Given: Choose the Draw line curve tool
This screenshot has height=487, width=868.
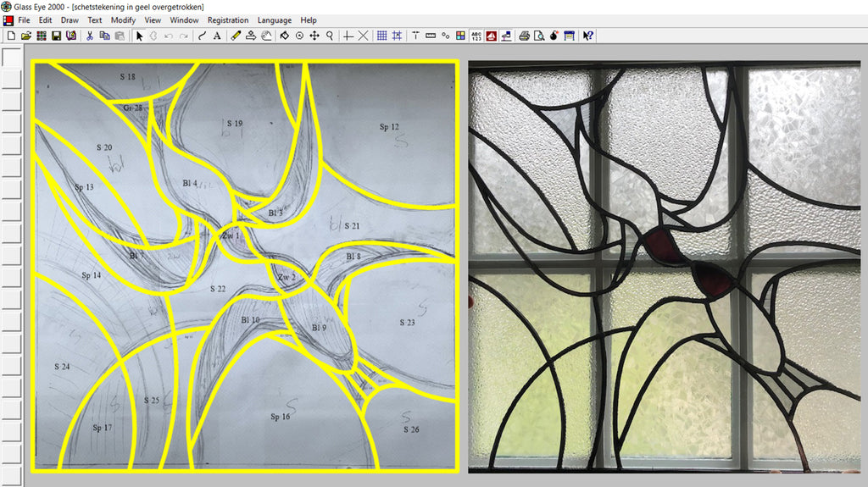Looking at the screenshot, I should point(202,36).
